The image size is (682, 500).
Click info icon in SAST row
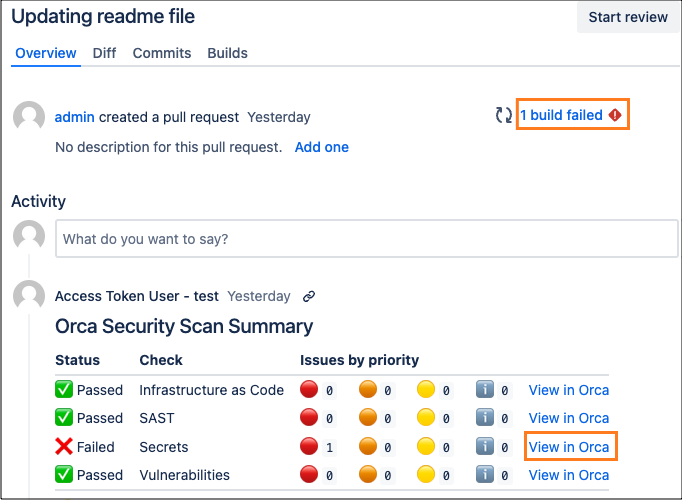(485, 417)
